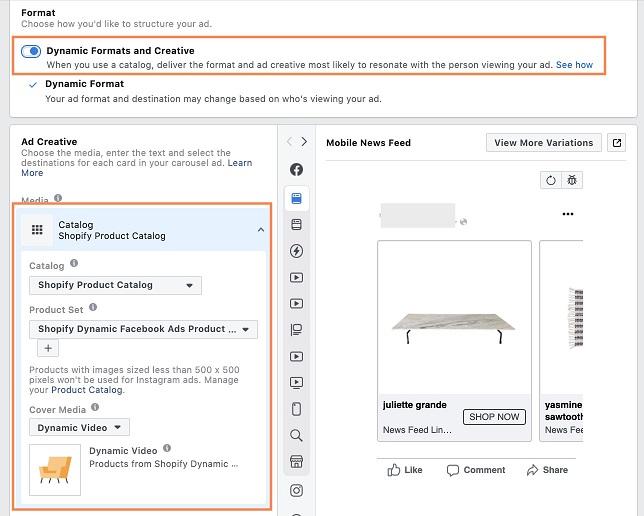Click the refresh preview icon
Image resolution: width=644 pixels, height=516 pixels.
click(x=550, y=181)
